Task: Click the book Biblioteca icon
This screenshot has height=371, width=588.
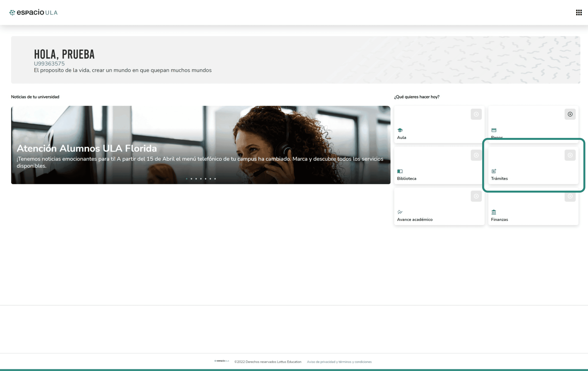Action: tap(400, 171)
